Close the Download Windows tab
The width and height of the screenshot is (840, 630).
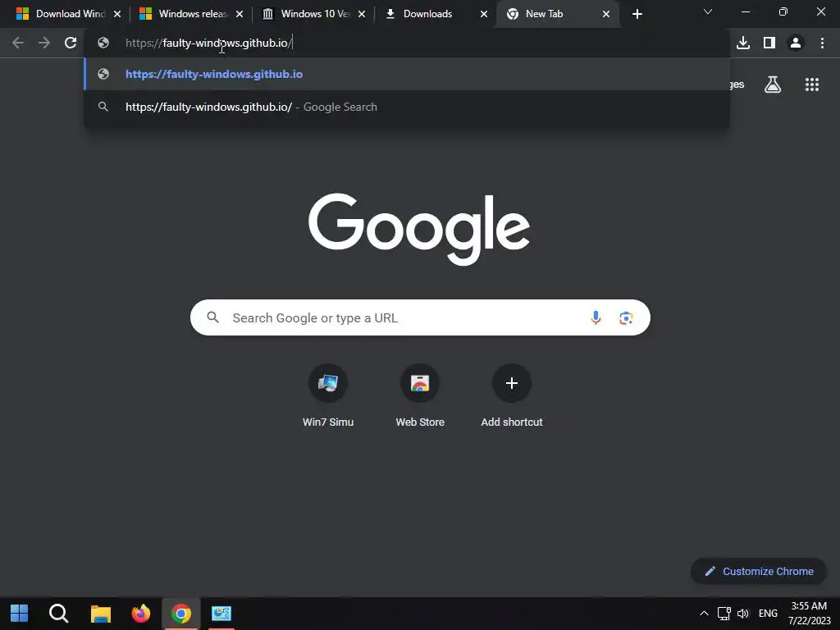tap(117, 14)
